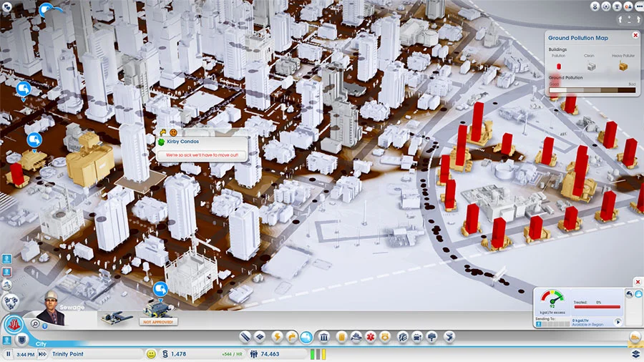Viewport: 644px width, 362px height.
Task: Open the Roads tool in the toolbar
Action: 245,337
